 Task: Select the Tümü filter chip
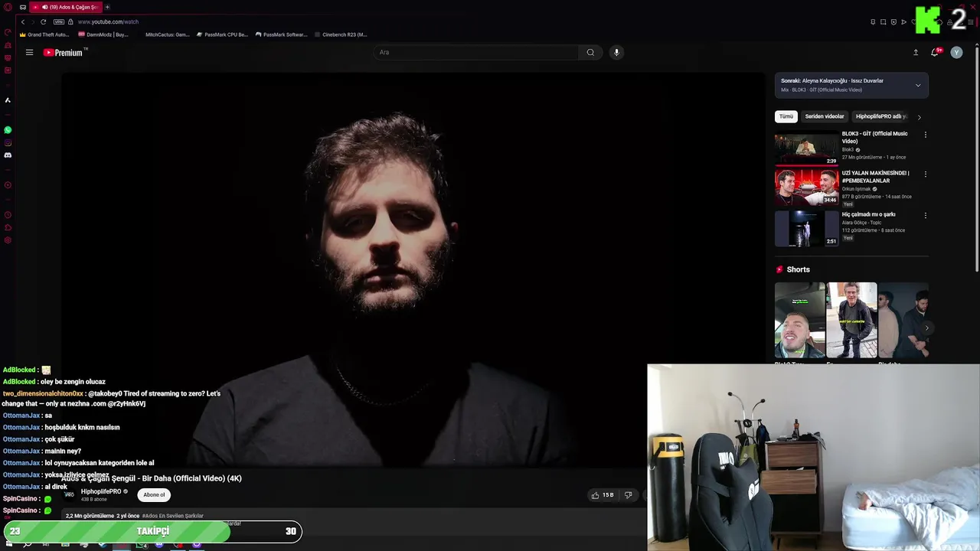786,116
